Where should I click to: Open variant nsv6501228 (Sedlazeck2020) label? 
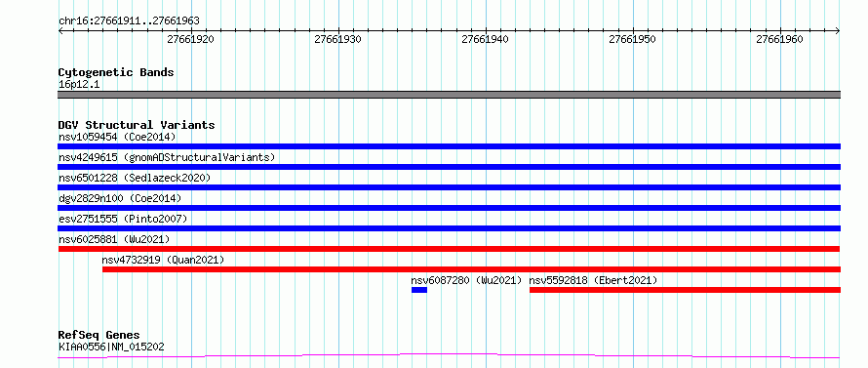coord(135,178)
